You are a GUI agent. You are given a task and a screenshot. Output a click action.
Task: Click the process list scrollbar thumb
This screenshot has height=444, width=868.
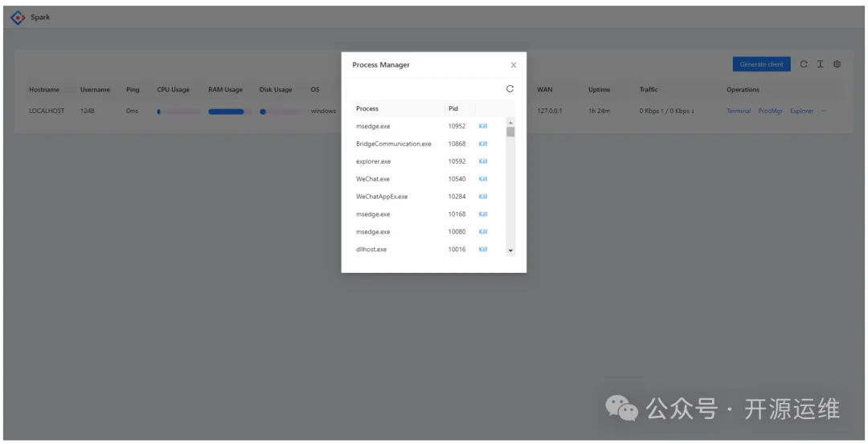click(510, 132)
